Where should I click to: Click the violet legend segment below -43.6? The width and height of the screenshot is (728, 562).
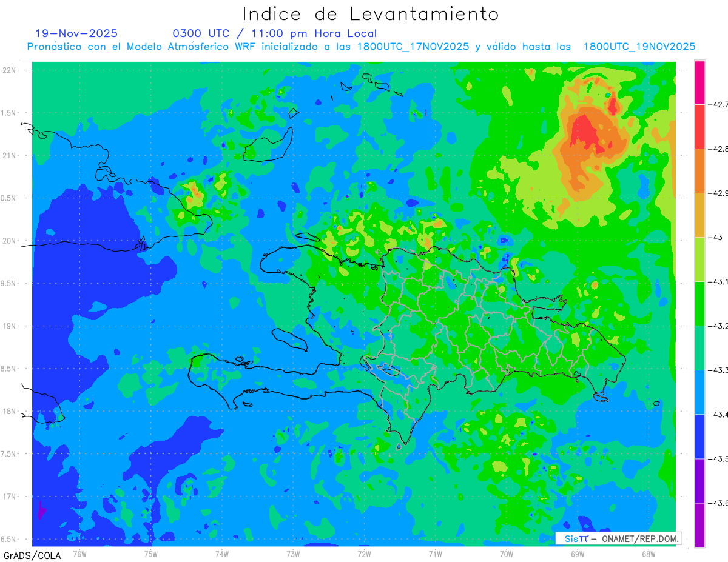pyautogui.click(x=699, y=525)
